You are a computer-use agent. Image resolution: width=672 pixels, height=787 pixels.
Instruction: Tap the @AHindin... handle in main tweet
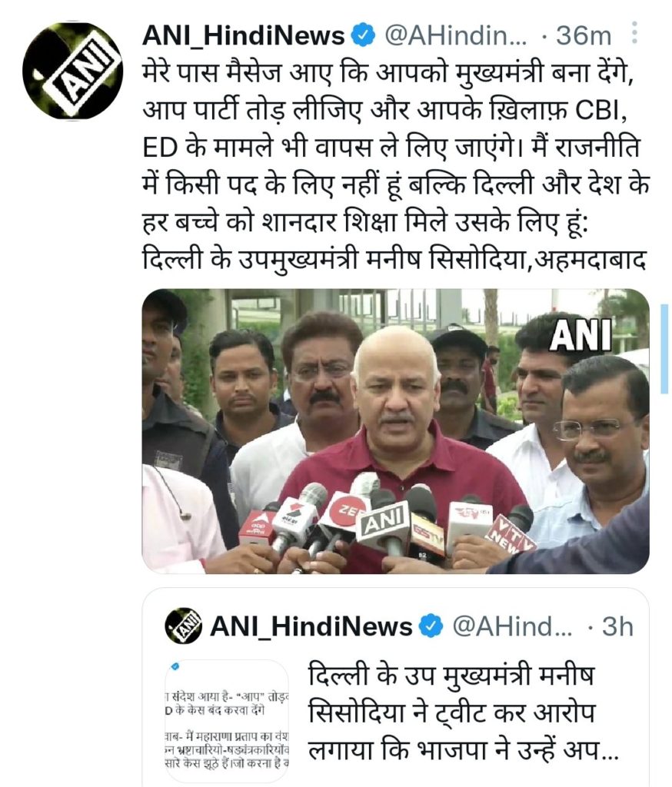[x=455, y=36]
